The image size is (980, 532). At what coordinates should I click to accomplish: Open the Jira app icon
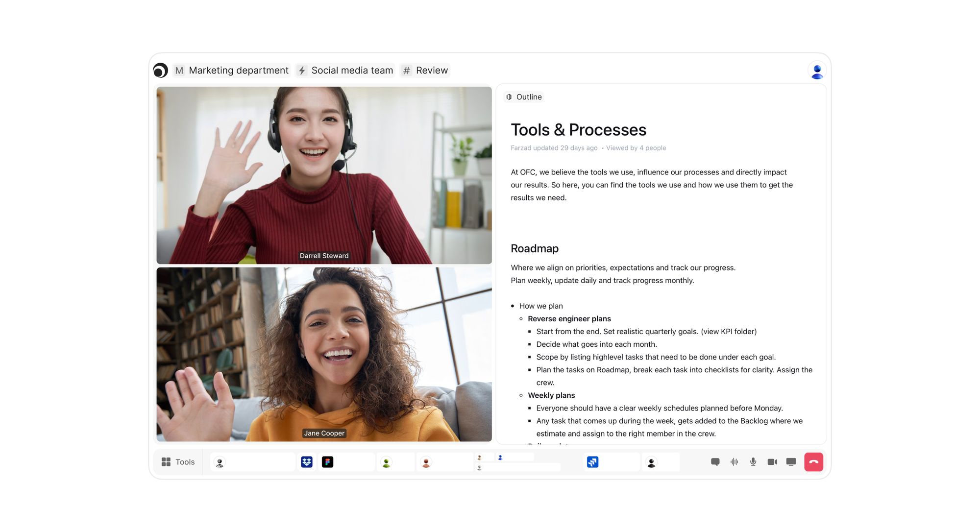(592, 462)
